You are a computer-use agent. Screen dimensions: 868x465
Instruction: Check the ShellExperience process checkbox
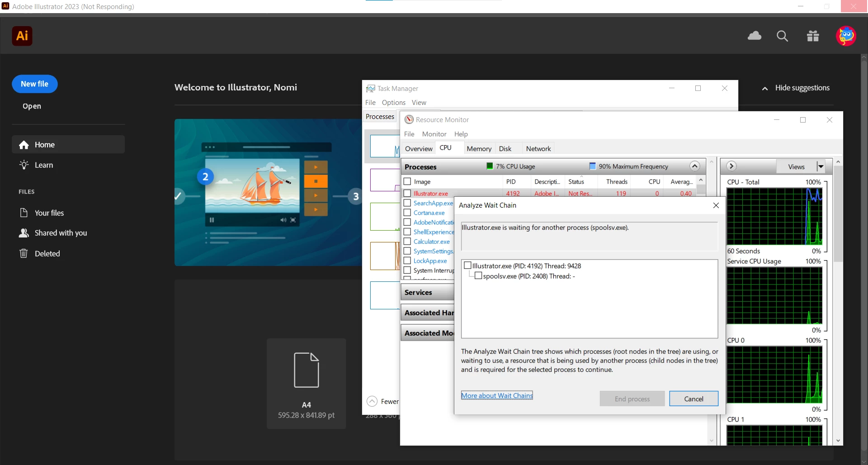(x=407, y=232)
